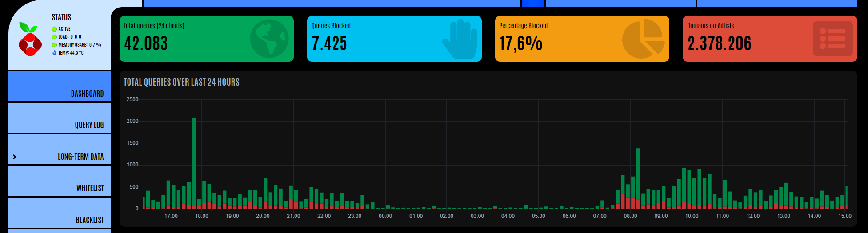868x233 pixels.
Task: Open the Query Log menu item
Action: tap(60, 118)
